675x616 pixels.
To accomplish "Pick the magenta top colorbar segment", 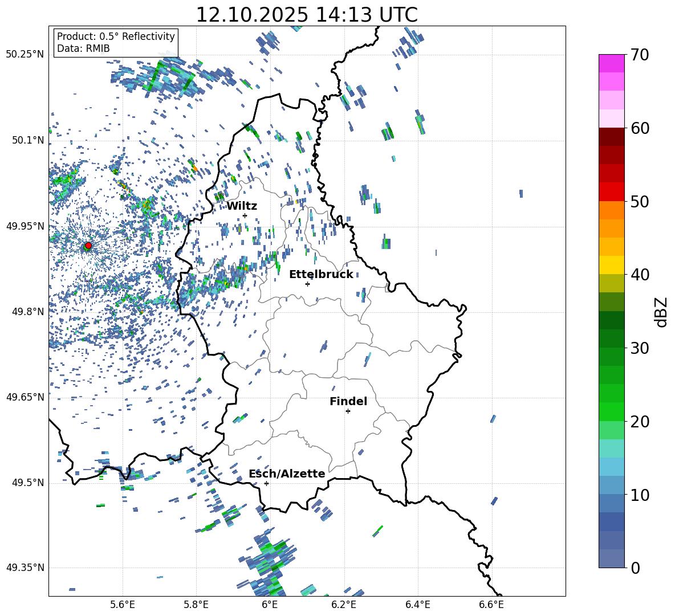I will click(612, 63).
